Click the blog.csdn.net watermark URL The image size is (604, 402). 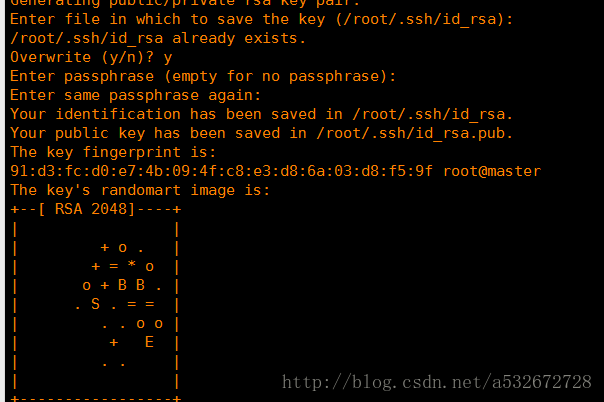436,382
